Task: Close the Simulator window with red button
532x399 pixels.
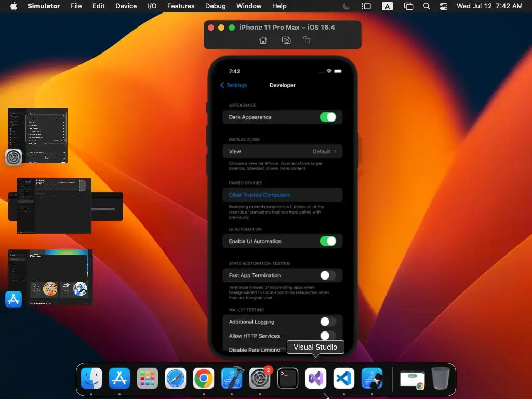Action: [211, 28]
